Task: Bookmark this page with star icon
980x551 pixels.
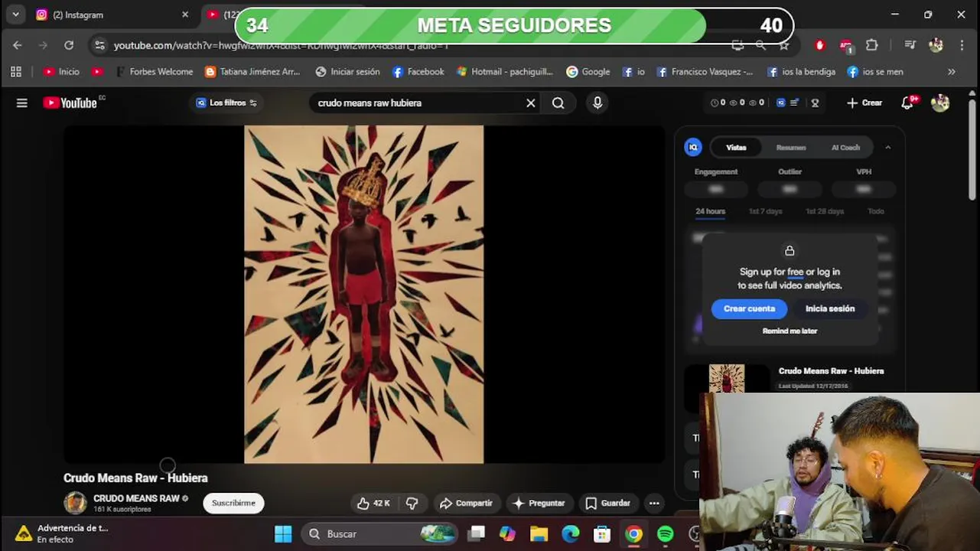Action: pyautogui.click(x=784, y=45)
